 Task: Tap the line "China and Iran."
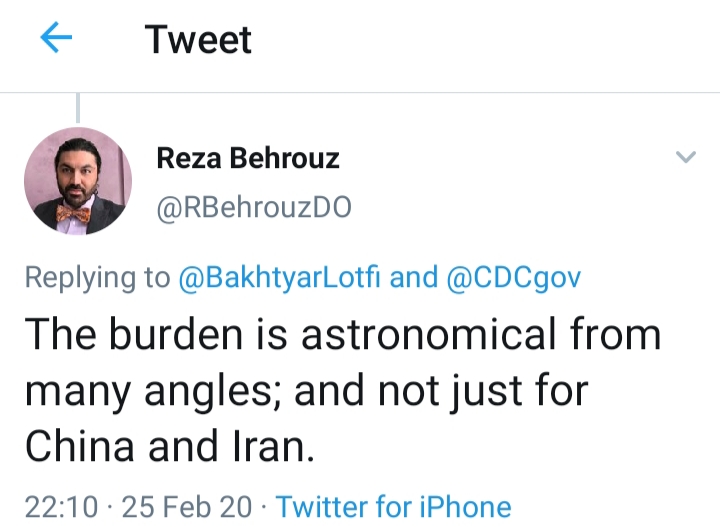(x=170, y=446)
